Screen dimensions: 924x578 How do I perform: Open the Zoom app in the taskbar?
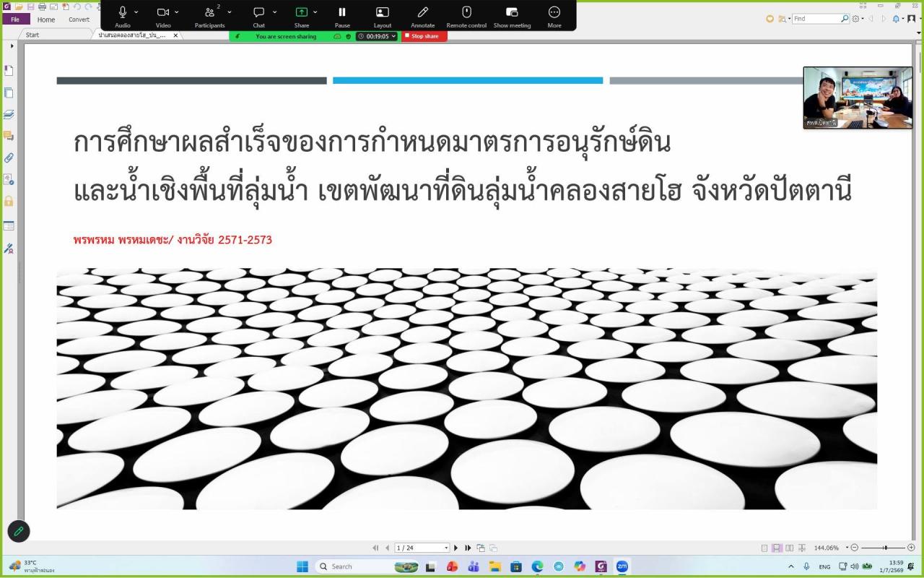pyautogui.click(x=622, y=566)
